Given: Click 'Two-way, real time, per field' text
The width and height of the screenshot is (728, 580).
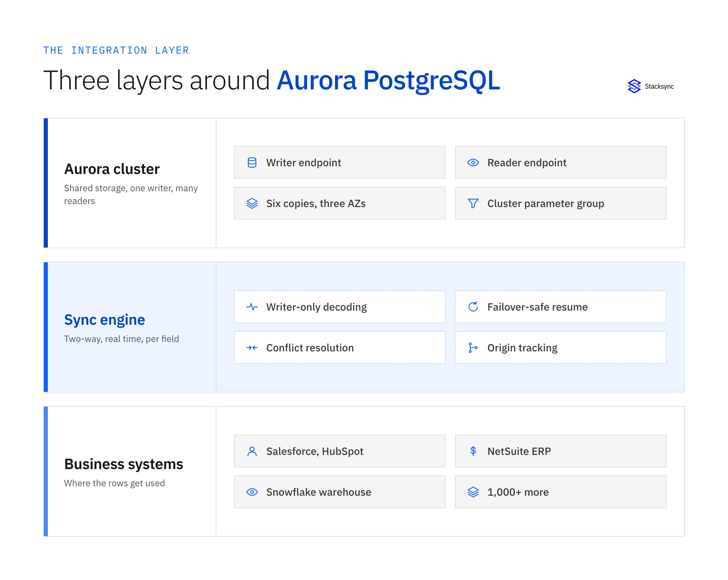Looking at the screenshot, I should click(x=121, y=339).
